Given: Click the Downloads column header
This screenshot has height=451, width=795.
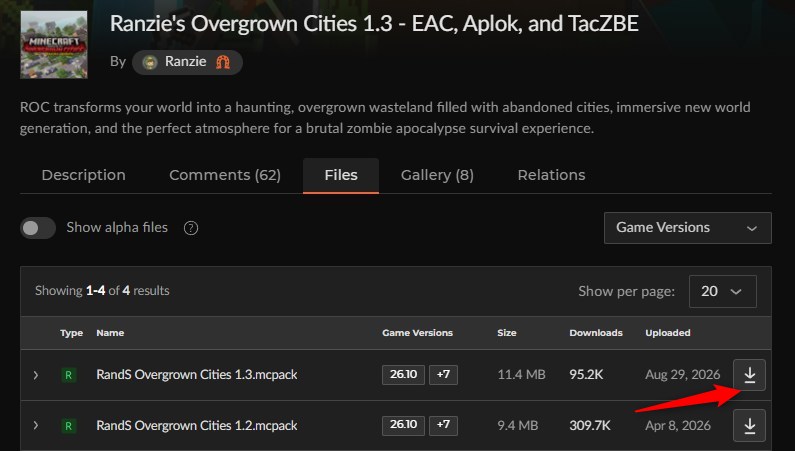Looking at the screenshot, I should [x=596, y=333].
